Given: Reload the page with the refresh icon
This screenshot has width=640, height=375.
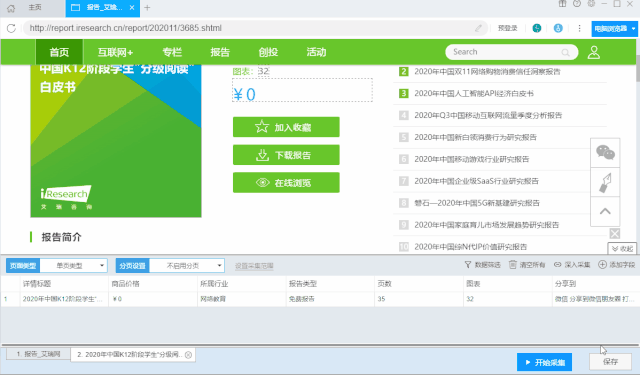Looking at the screenshot, I should pos(11,28).
